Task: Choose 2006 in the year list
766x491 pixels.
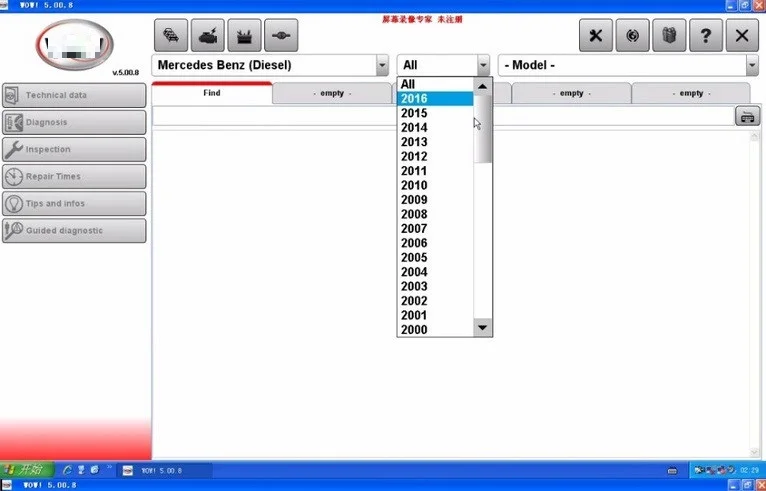Action: coord(435,243)
